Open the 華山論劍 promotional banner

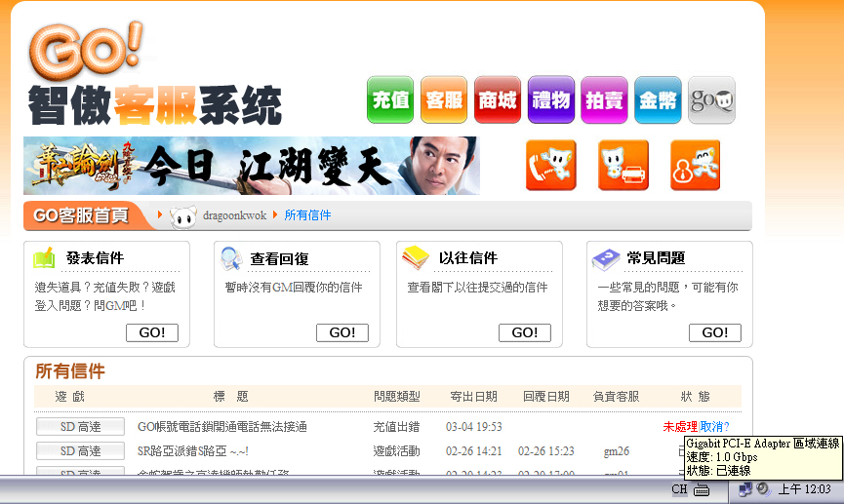click(x=252, y=166)
